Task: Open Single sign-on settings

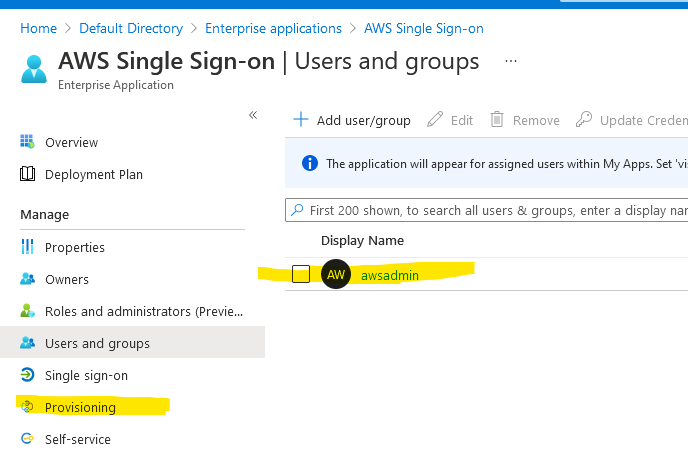Action: coord(86,375)
